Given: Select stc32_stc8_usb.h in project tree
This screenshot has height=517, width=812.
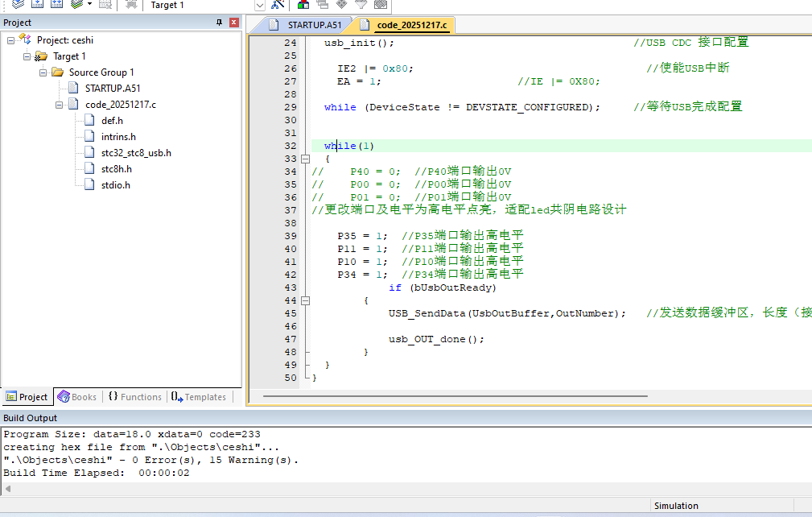Looking at the screenshot, I should click(x=135, y=153).
